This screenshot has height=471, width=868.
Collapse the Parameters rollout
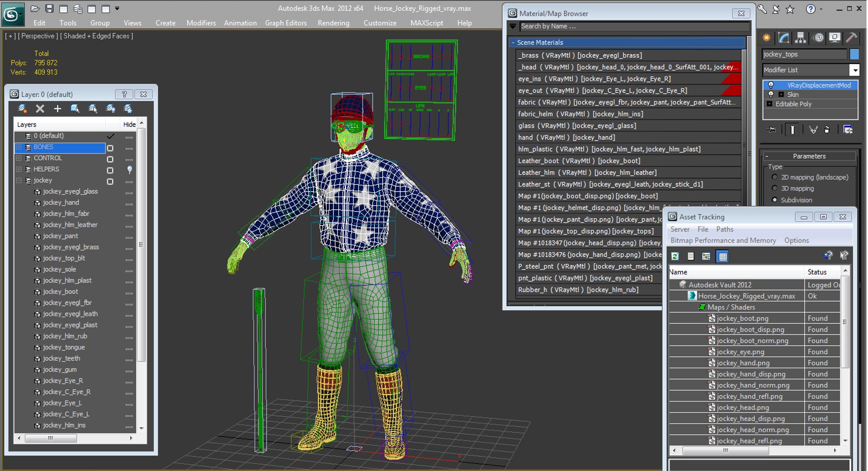pos(767,156)
